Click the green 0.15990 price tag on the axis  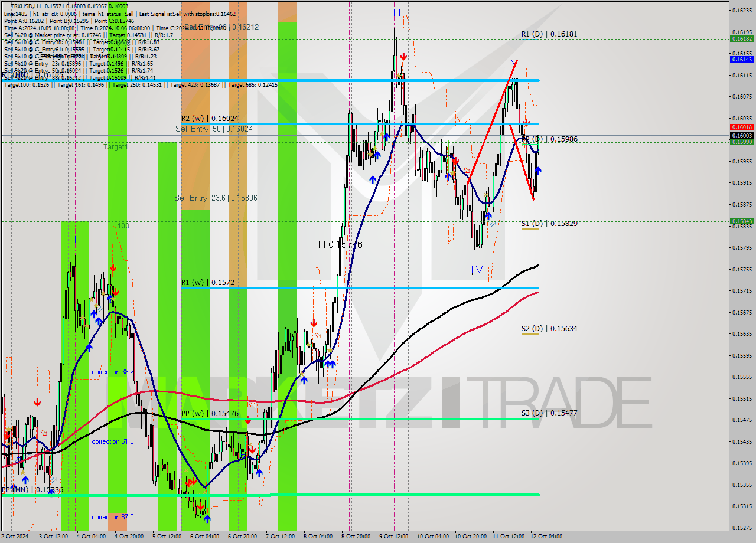click(x=742, y=142)
